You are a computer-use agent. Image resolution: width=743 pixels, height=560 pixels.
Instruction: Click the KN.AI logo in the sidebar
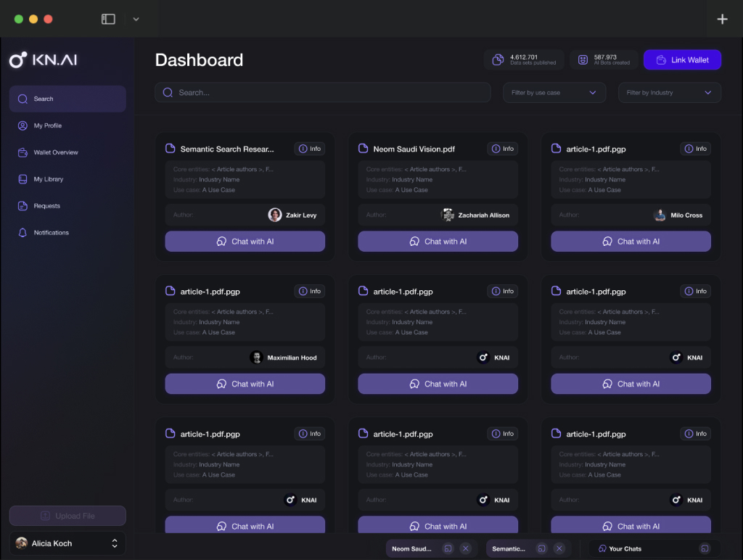(44, 60)
